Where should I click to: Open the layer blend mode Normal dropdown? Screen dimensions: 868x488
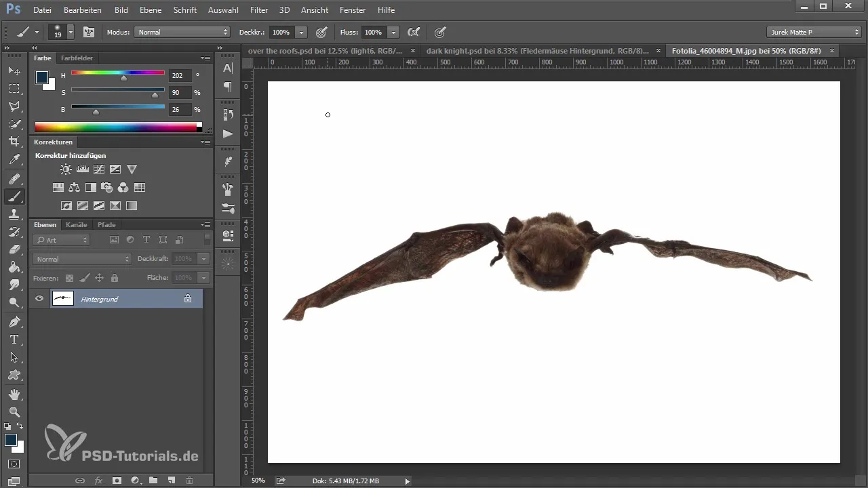(x=81, y=259)
